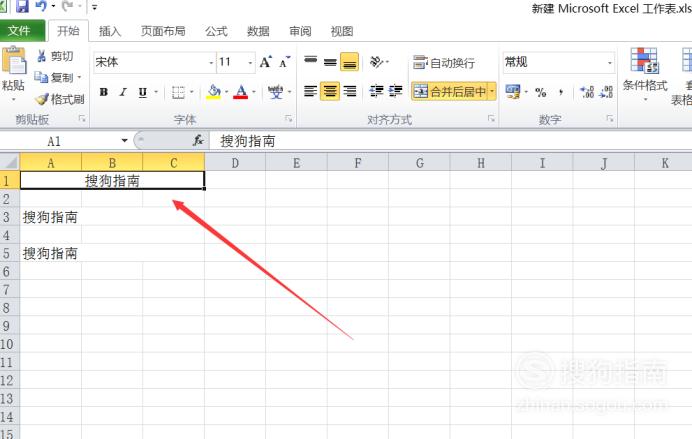Go to the 公式 tab
Image resolution: width=692 pixels, height=439 pixels.
216,31
